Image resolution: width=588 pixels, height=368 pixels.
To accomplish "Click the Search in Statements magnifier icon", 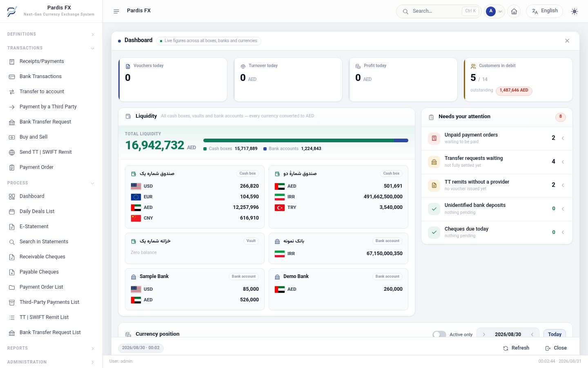I will tap(12, 242).
